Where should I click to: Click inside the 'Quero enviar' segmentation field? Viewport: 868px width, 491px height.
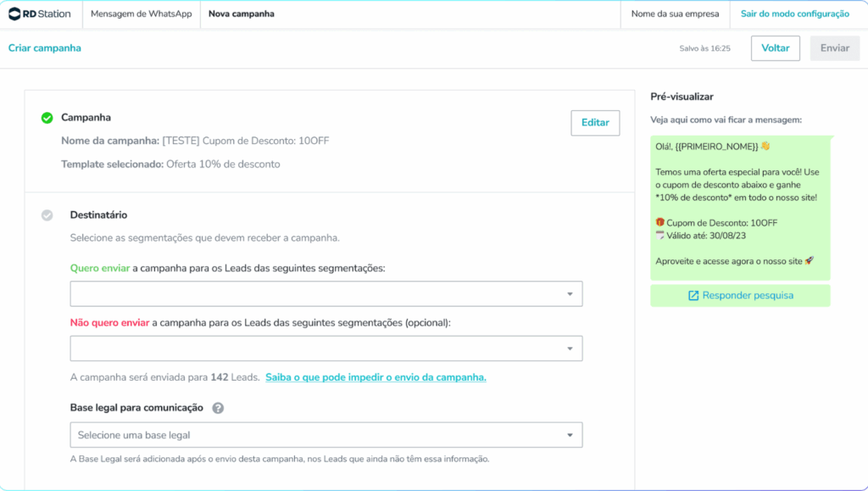(x=314, y=294)
